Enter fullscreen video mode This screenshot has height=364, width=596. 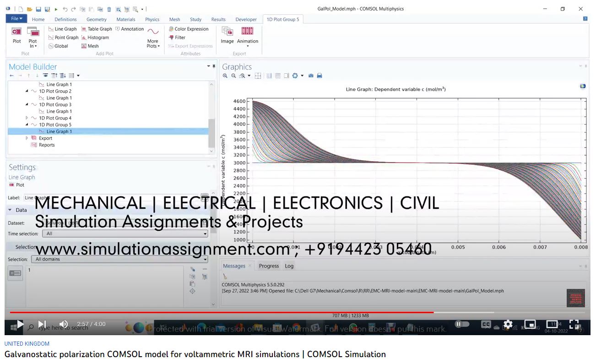pyautogui.click(x=574, y=324)
